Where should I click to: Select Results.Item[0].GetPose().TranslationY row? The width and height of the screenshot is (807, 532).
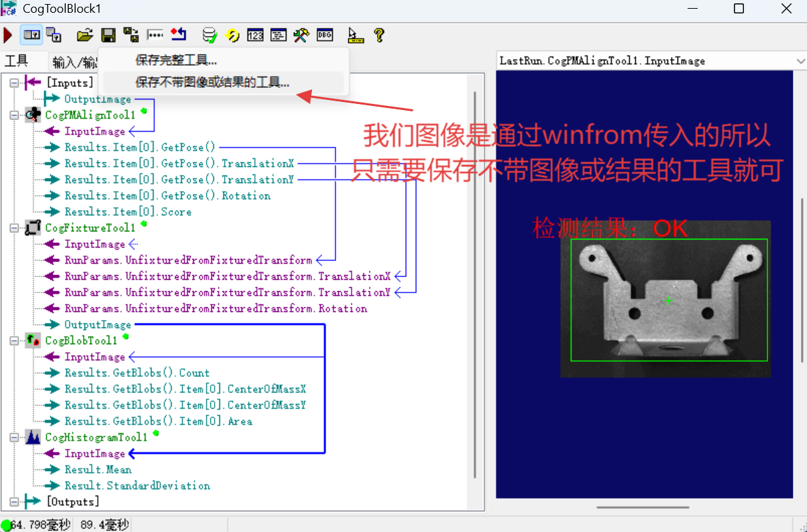pyautogui.click(x=179, y=180)
